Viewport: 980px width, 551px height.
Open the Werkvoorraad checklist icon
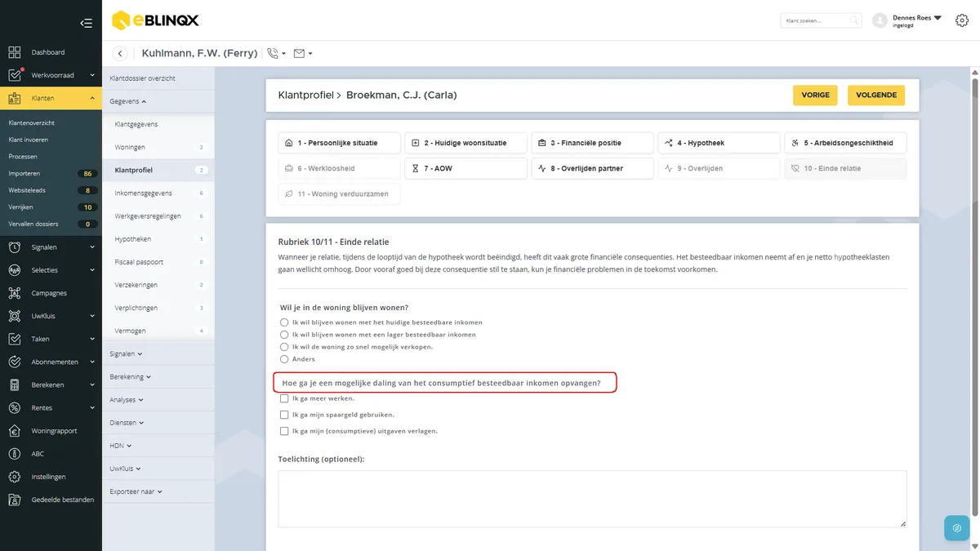pos(15,75)
